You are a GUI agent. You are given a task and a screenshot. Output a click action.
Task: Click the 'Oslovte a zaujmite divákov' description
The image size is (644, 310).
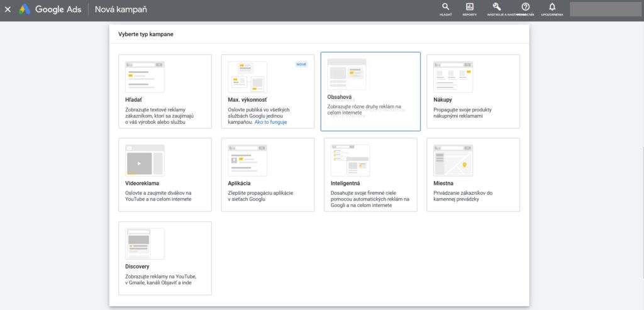click(158, 196)
